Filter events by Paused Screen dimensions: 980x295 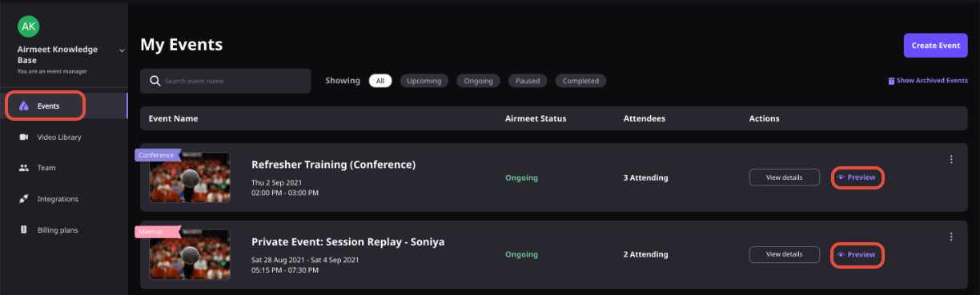pyautogui.click(x=528, y=81)
